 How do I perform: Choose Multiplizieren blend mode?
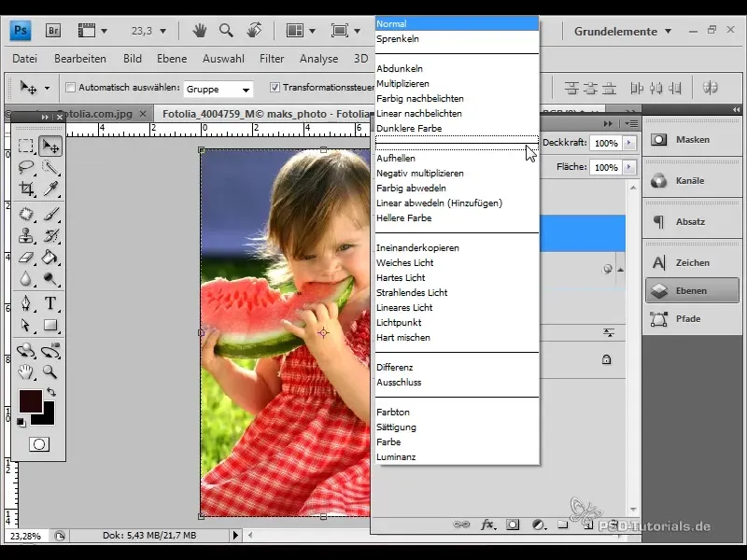[457, 83]
